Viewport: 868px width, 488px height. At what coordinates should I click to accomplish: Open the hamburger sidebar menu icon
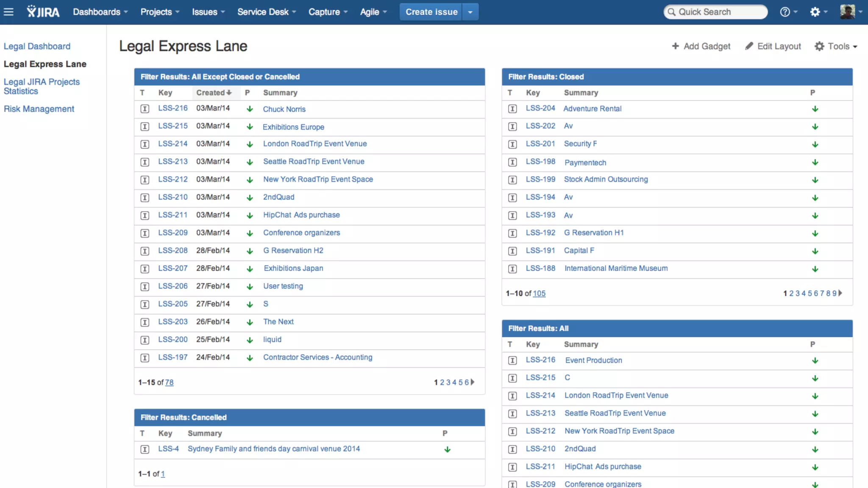8,12
